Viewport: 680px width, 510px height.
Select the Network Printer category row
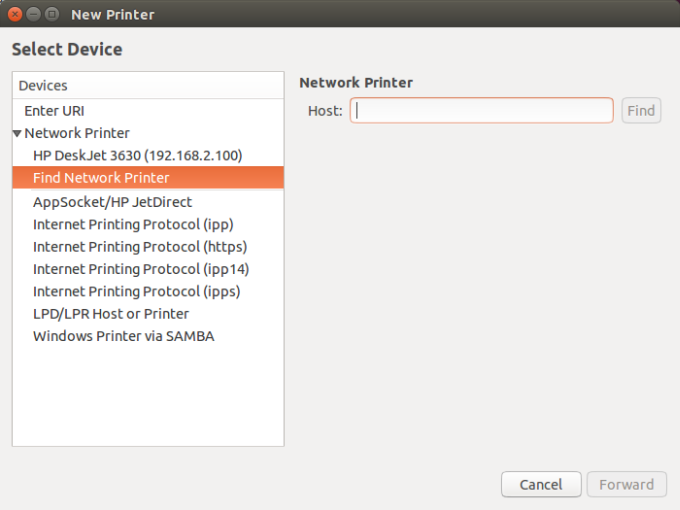[x=77, y=133]
